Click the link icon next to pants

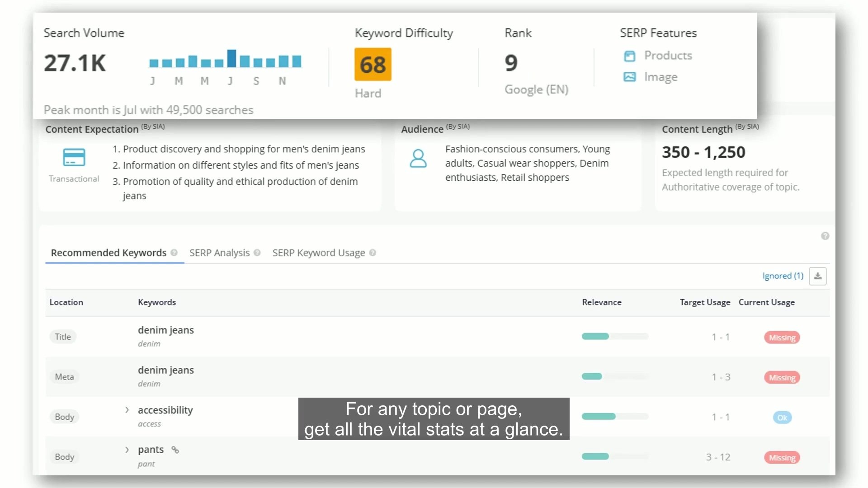pos(175,450)
